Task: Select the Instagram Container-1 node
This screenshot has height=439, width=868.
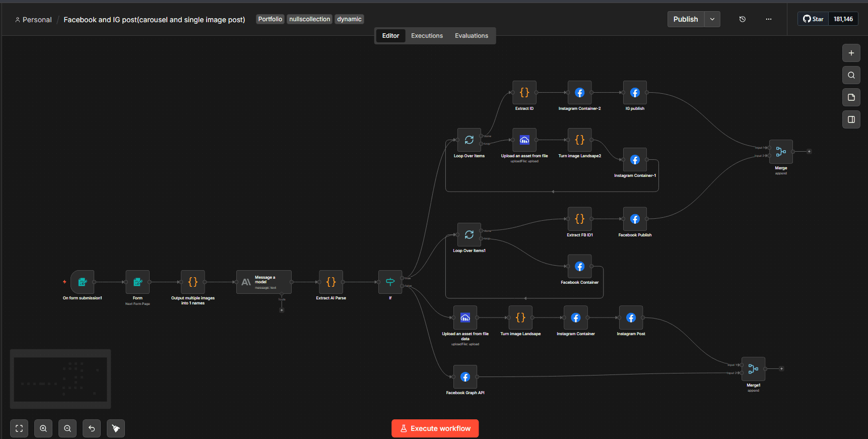Action: [x=635, y=160]
